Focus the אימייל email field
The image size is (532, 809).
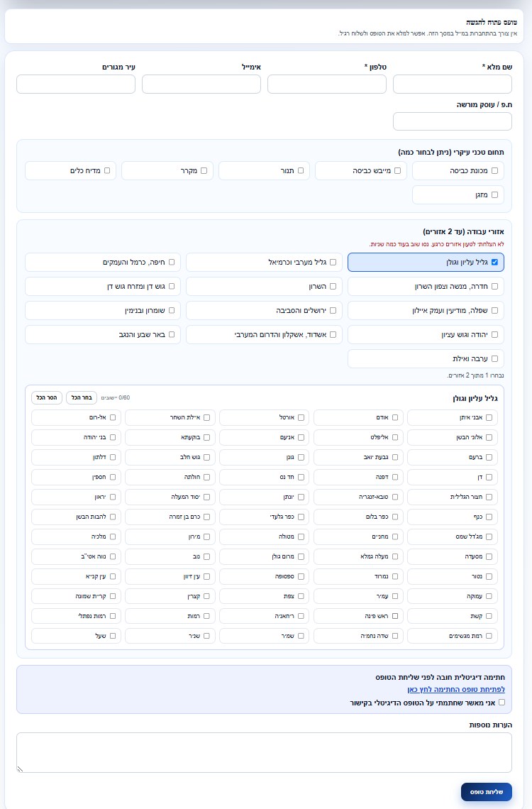pyautogui.click(x=201, y=84)
